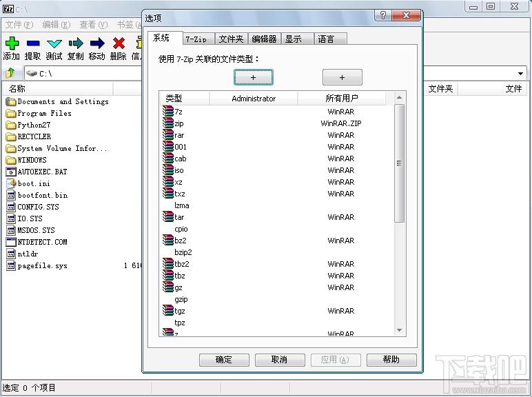Click the 帮助 button
532x397 pixels.
(391, 360)
